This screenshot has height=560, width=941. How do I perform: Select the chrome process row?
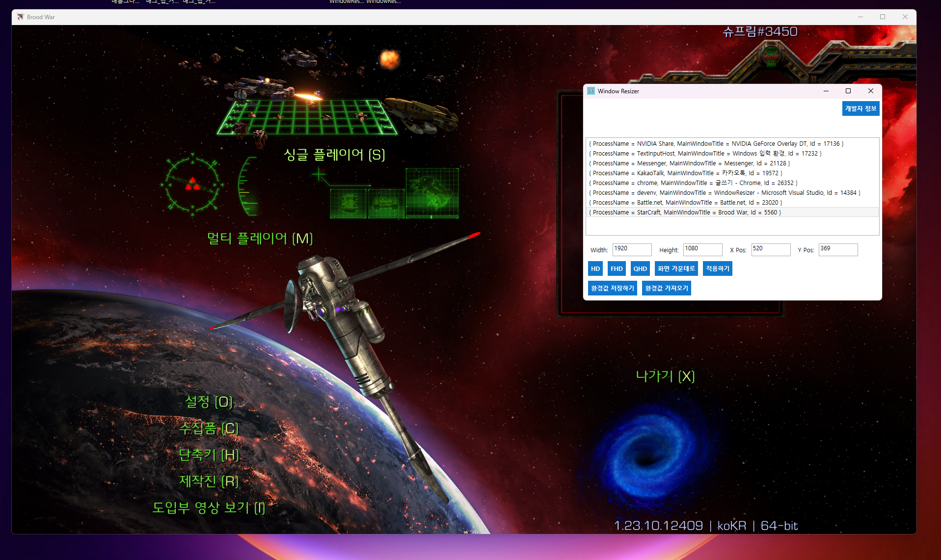[x=732, y=183]
